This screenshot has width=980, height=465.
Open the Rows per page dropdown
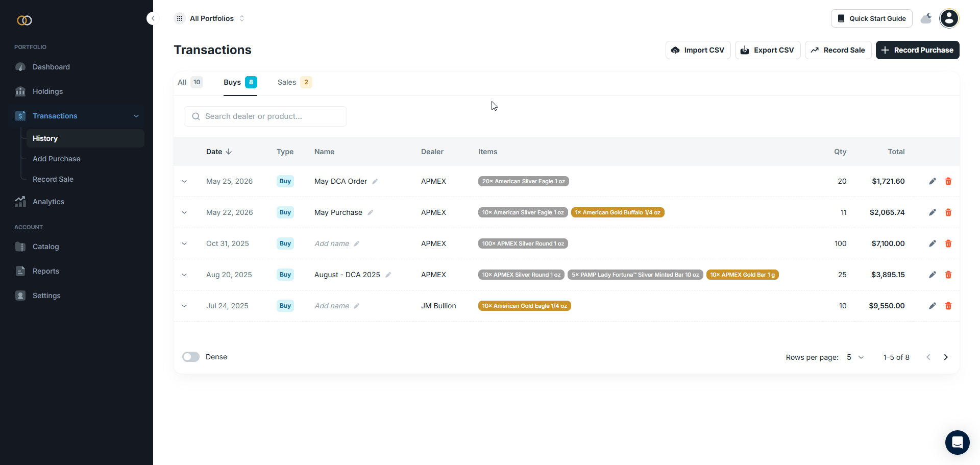coord(855,357)
